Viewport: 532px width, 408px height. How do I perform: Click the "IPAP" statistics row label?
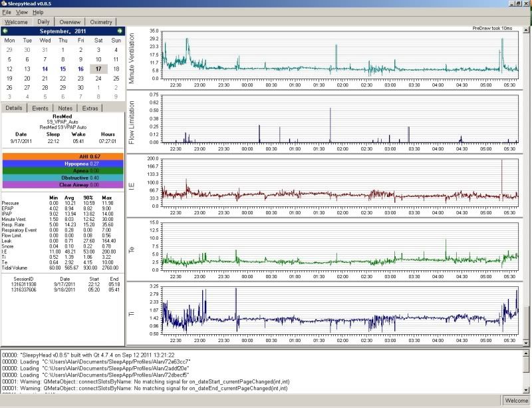coord(7,214)
